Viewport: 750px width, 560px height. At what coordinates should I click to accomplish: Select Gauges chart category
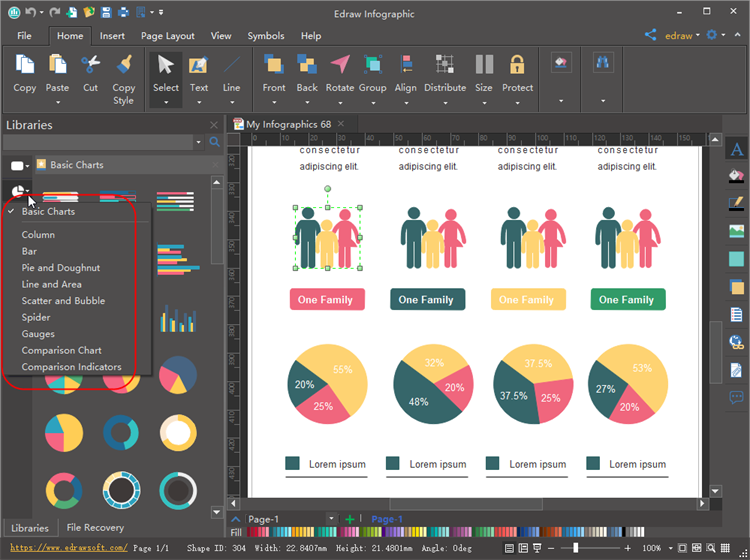(38, 334)
